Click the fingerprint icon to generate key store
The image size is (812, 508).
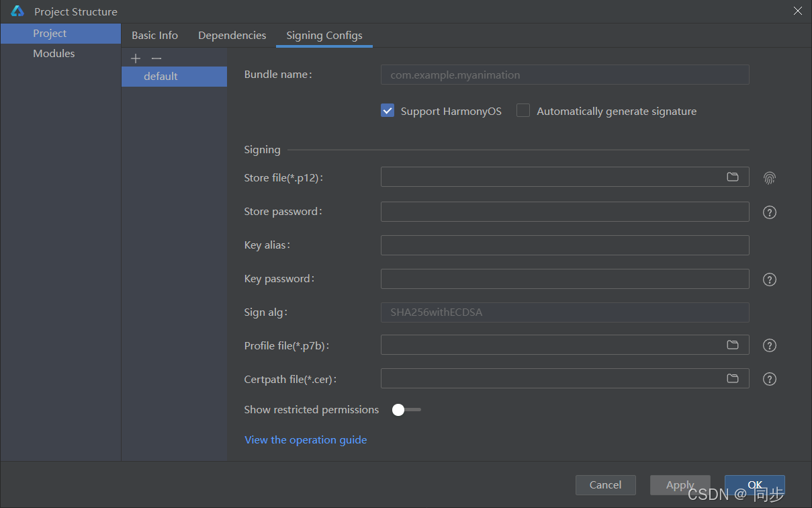770,178
